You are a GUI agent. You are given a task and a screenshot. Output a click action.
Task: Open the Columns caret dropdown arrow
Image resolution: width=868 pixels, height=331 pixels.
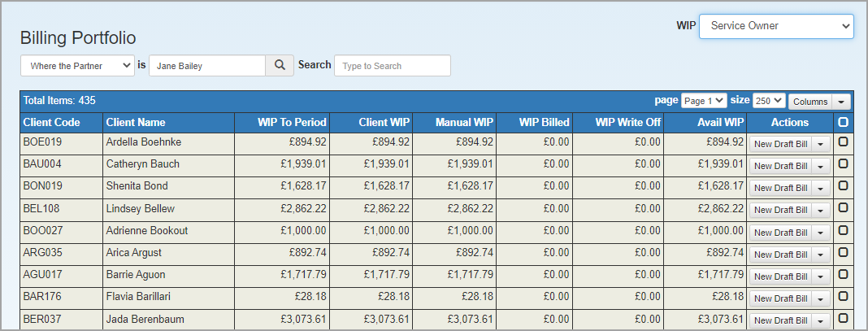coord(841,102)
